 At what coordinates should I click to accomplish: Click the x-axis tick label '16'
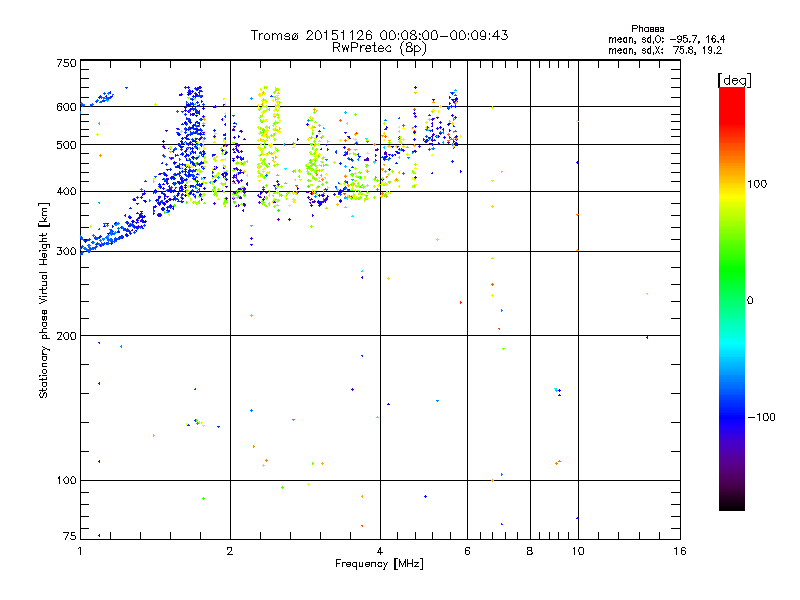[680, 551]
